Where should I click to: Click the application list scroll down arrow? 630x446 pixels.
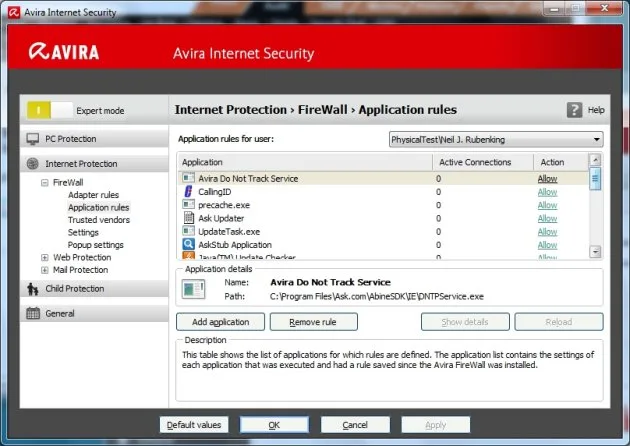pos(595,252)
